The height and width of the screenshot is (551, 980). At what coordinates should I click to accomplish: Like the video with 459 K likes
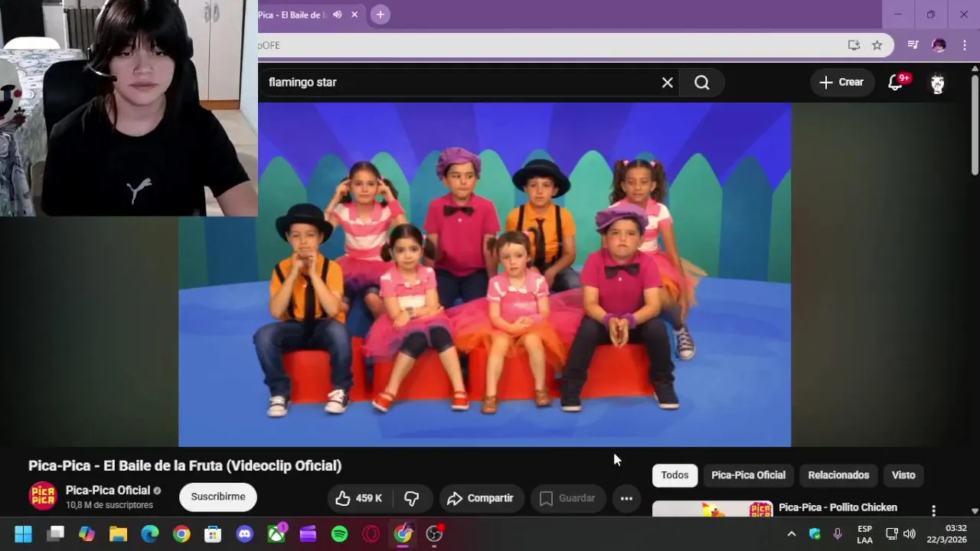click(x=360, y=499)
